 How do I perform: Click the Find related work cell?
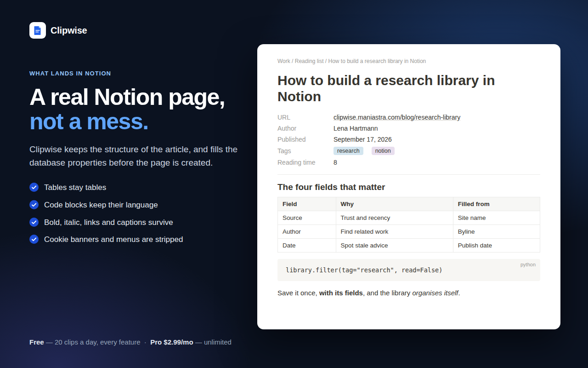pos(395,232)
